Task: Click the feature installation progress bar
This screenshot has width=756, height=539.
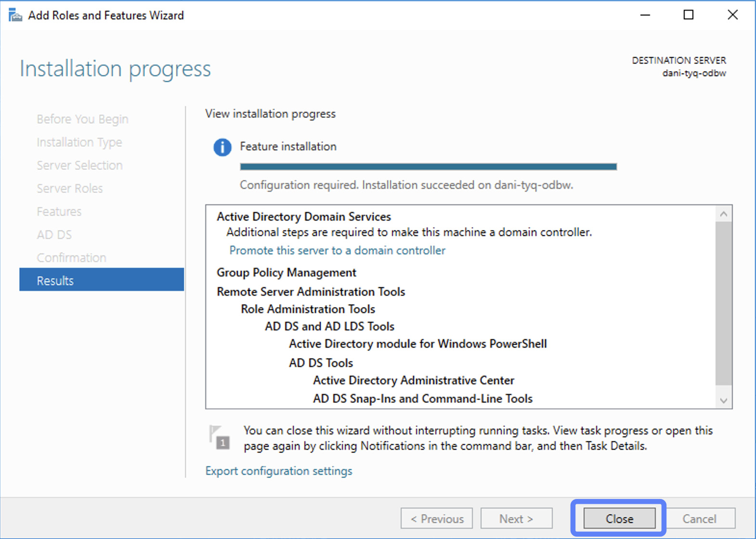Action: tap(428, 167)
